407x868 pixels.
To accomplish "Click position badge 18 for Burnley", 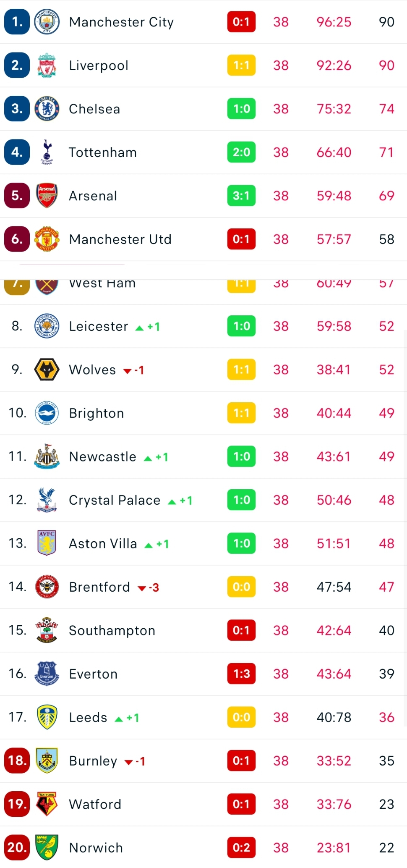I will 17,760.
